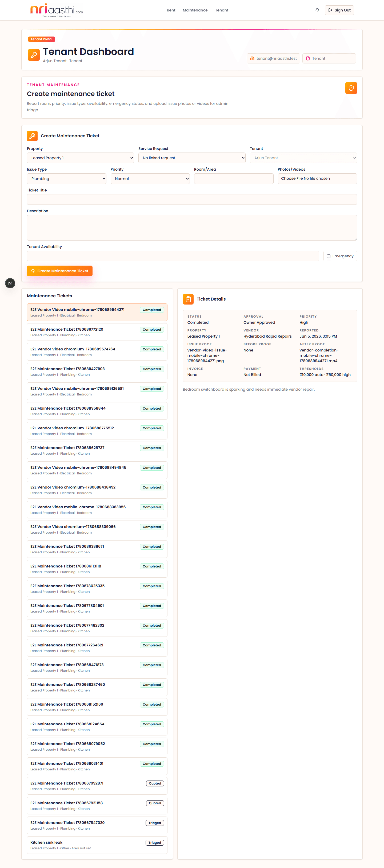Open Quoted ticket E2E Maintenance Ticket 1780667921158

click(97, 806)
